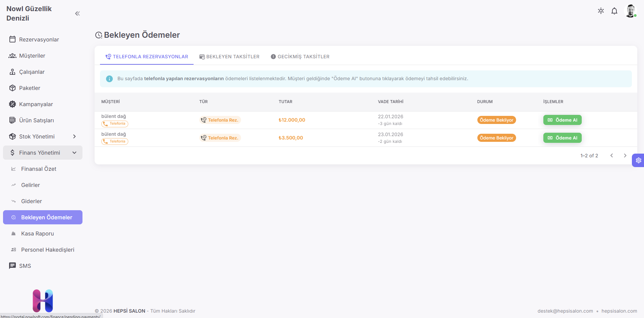644x318 pixels.
Task: Open Kasa Raporu in finance submenu
Action: point(37,233)
